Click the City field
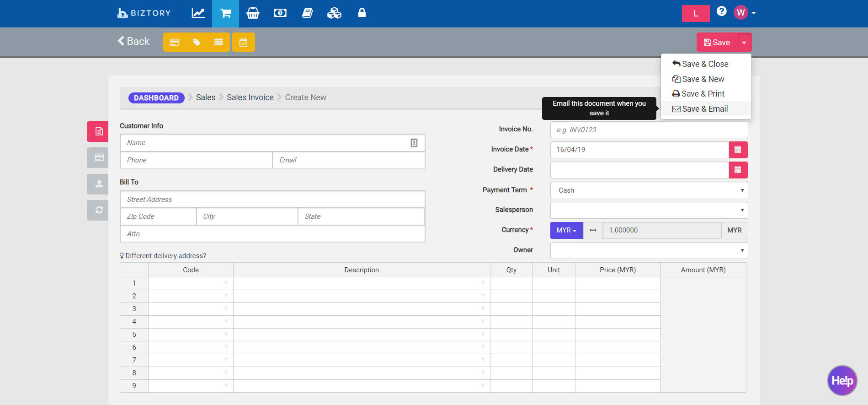868x405 pixels. pyautogui.click(x=247, y=216)
